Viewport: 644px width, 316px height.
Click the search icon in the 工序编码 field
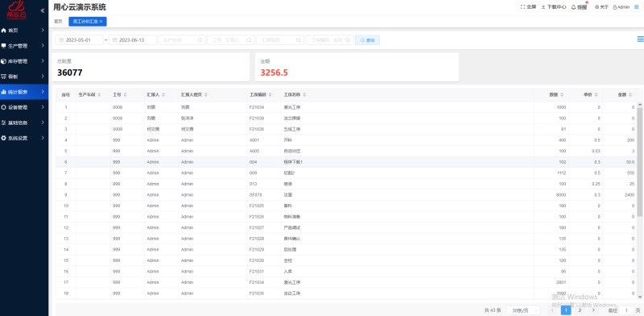348,40
